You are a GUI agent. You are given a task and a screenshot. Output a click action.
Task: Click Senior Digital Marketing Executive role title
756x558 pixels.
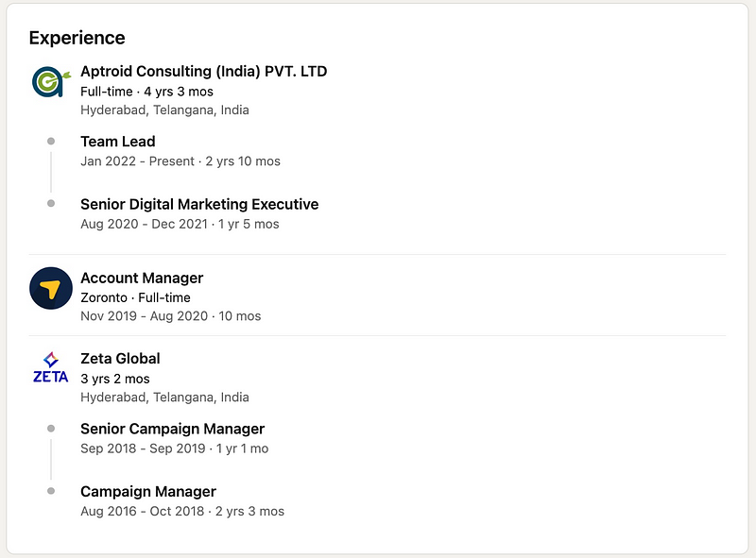tap(199, 204)
